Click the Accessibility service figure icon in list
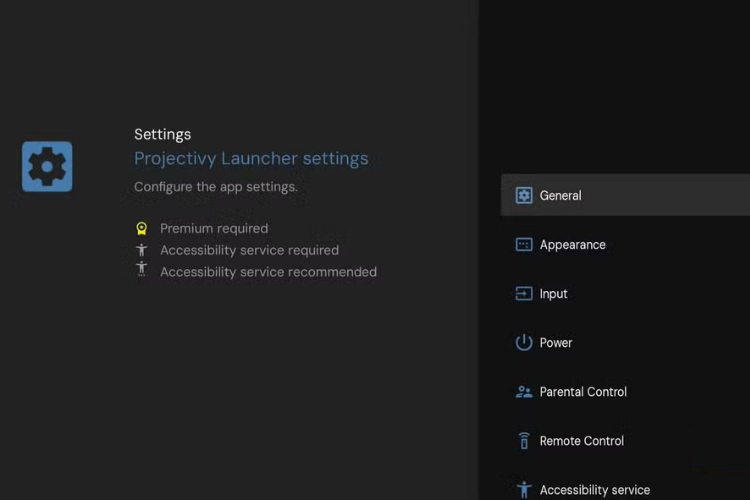This screenshot has width=750, height=500. [524, 489]
